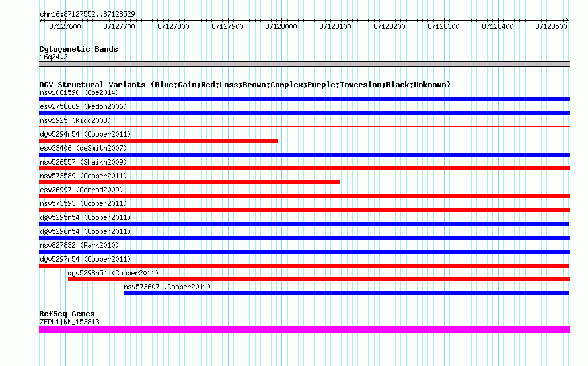Screen dimensions: 588x366
Task: Click ruler position 87128100
Action: 335,26
